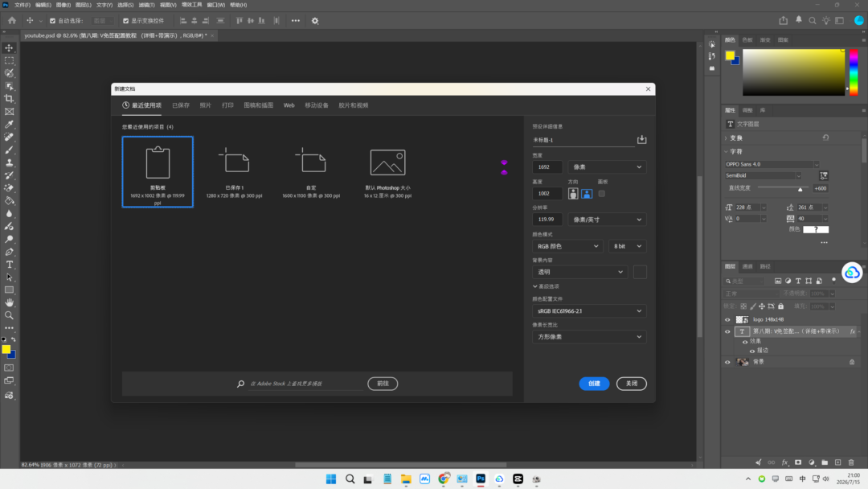Screen dimensions: 868x489
Task: Click the foreground color swatch in Color panel
Action: 730,55
